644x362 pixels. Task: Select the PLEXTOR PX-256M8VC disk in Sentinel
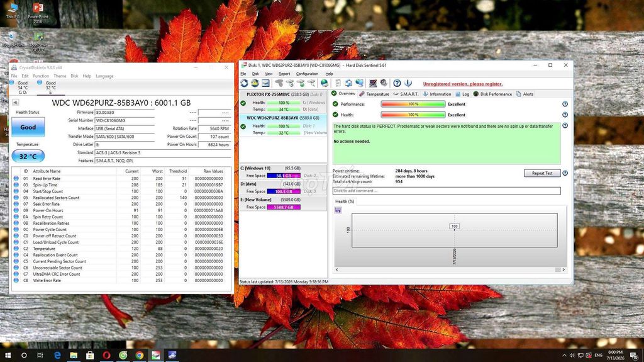[284, 101]
